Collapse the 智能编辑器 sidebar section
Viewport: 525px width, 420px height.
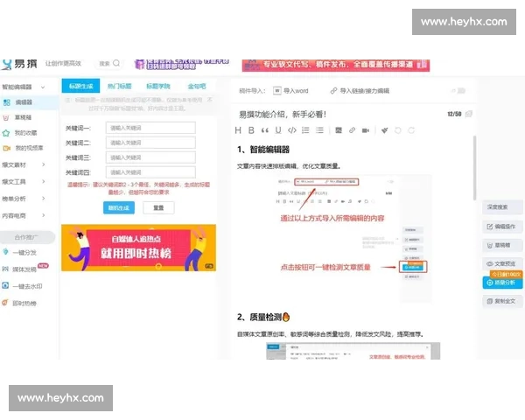[43, 87]
